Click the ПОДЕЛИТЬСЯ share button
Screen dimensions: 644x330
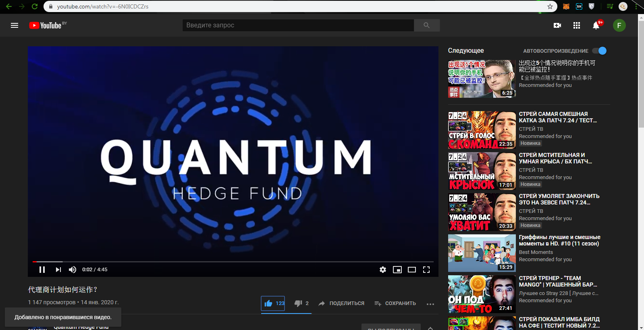coord(341,303)
